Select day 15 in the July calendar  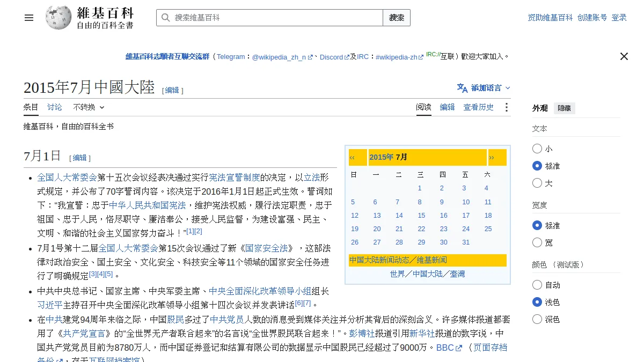(x=421, y=216)
